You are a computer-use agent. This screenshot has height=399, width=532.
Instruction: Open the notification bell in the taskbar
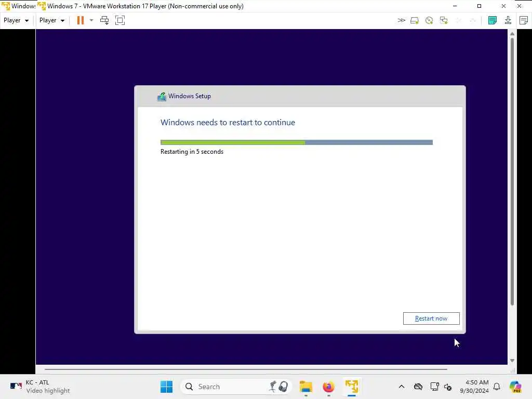pos(497,387)
